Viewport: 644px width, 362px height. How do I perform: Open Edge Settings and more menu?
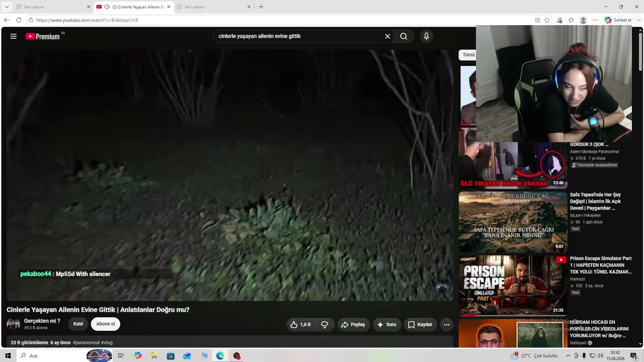(x=595, y=20)
